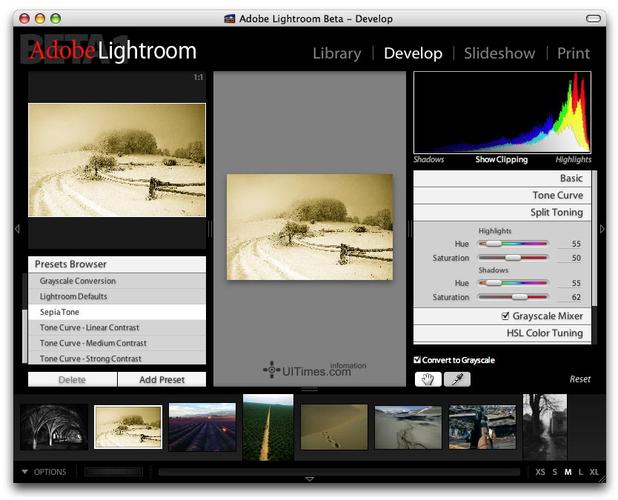Switch to the Develop module

(x=413, y=53)
